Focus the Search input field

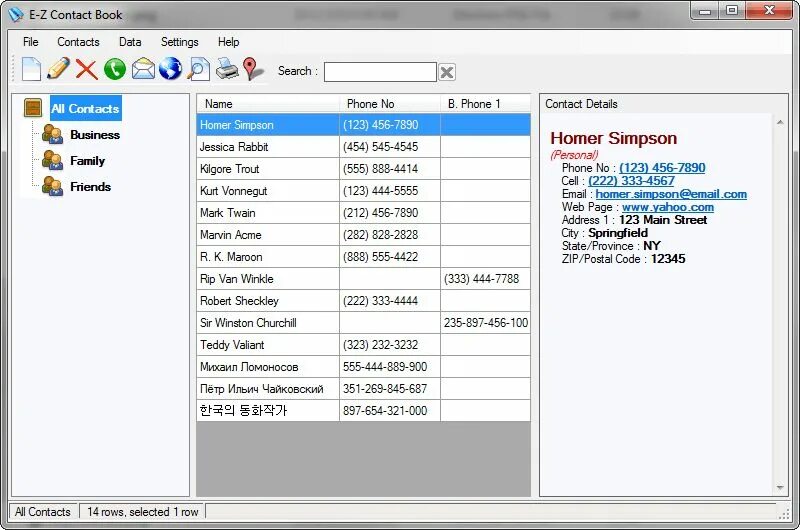380,72
